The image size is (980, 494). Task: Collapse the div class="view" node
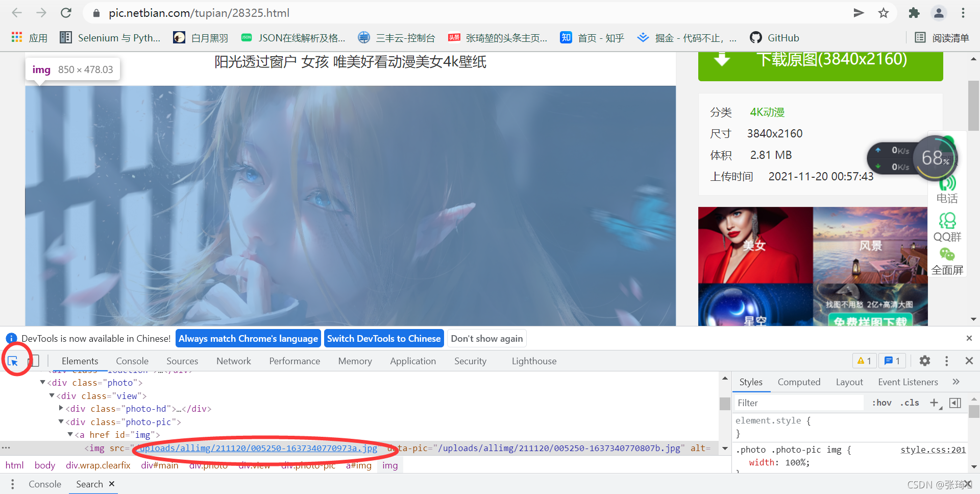pyautogui.click(x=52, y=395)
